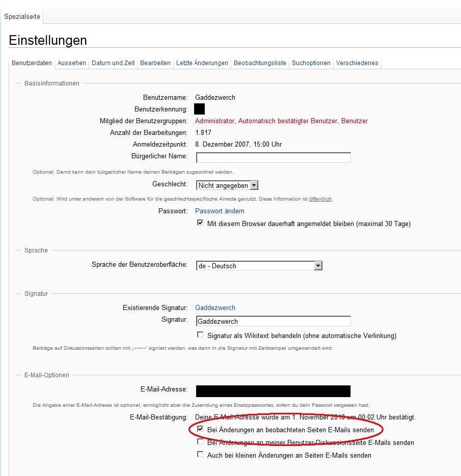This screenshot has height=476, width=461.
Task: Toggle staying logged in for 30 days
Action: (x=200, y=223)
